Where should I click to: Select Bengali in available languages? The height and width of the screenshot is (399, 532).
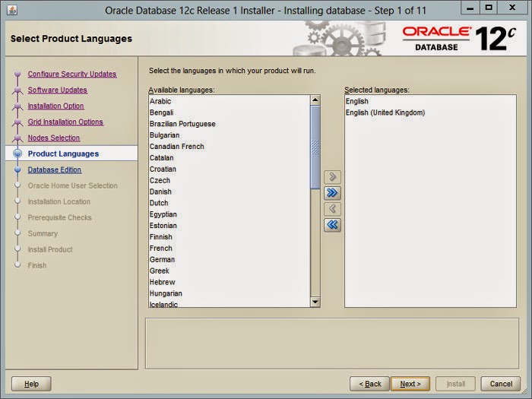tap(230, 112)
